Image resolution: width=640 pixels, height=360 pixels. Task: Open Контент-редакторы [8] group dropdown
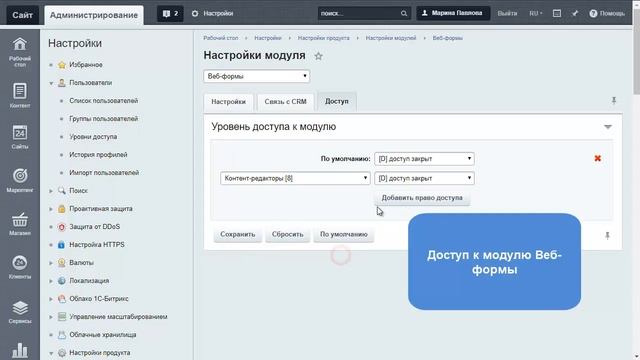click(295, 178)
